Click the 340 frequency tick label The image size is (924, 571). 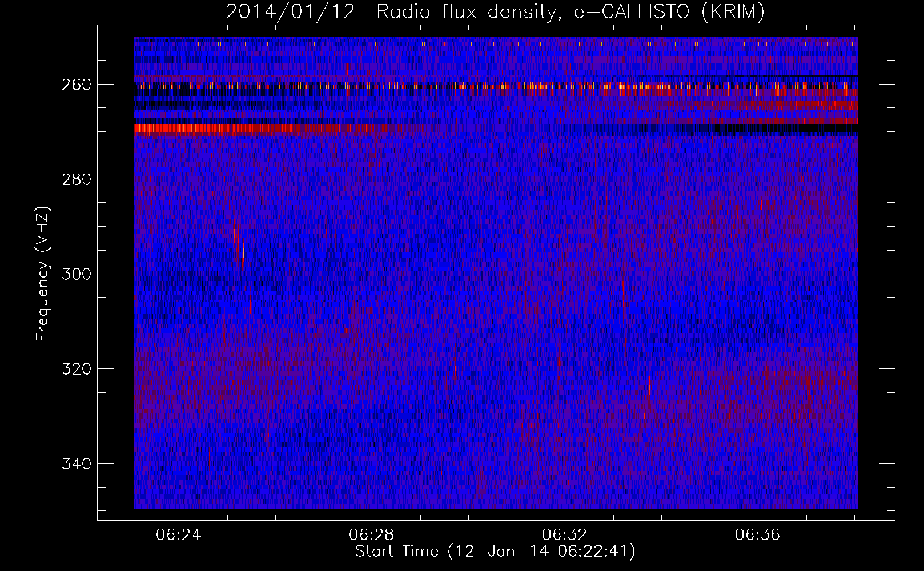click(x=76, y=464)
